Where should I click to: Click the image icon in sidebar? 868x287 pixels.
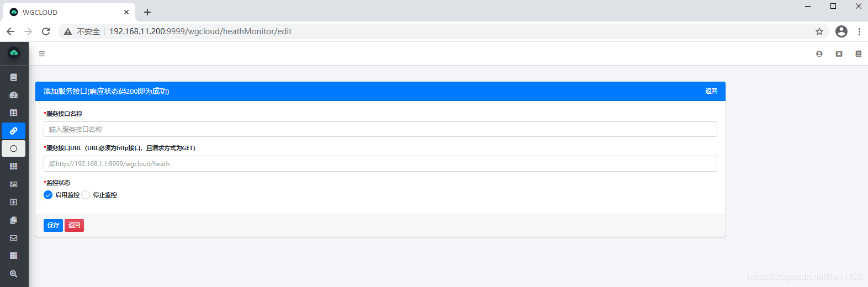click(x=14, y=184)
